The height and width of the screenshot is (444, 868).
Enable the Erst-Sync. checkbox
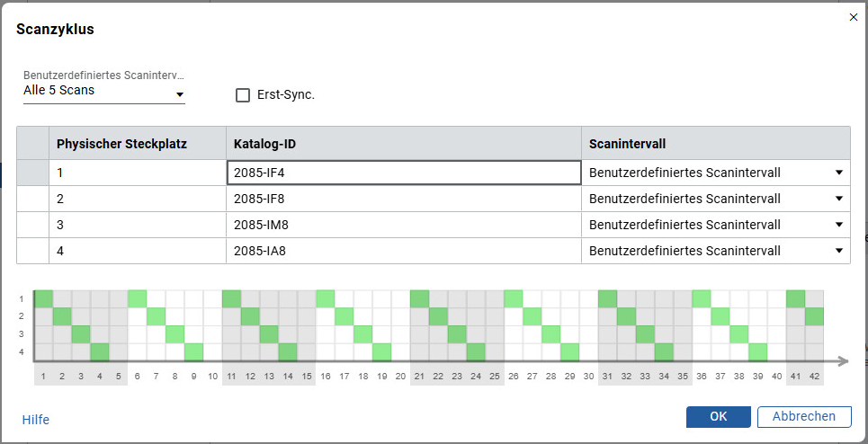(x=243, y=95)
